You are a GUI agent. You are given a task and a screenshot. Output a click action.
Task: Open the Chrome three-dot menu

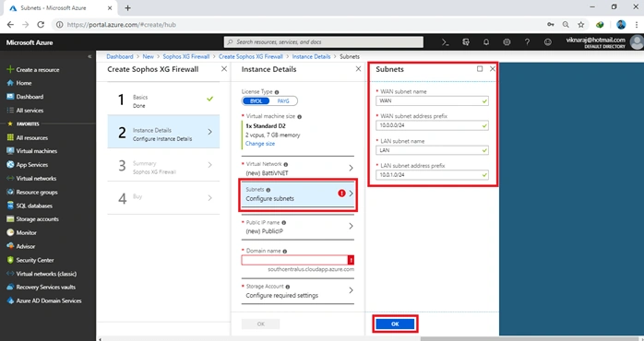pyautogui.click(x=636, y=25)
